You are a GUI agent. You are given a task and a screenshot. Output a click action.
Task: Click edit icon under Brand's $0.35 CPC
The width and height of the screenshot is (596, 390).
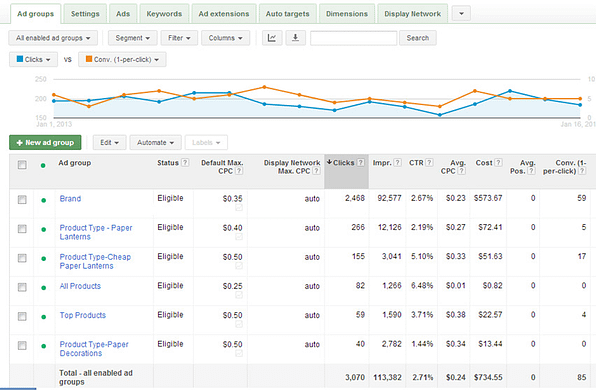pos(239,208)
